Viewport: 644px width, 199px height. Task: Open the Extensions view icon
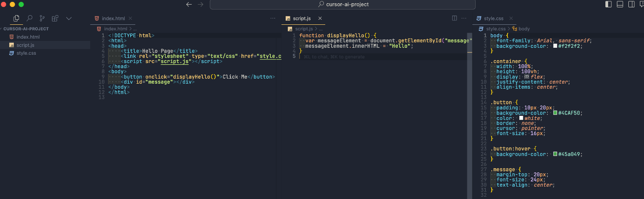point(55,18)
